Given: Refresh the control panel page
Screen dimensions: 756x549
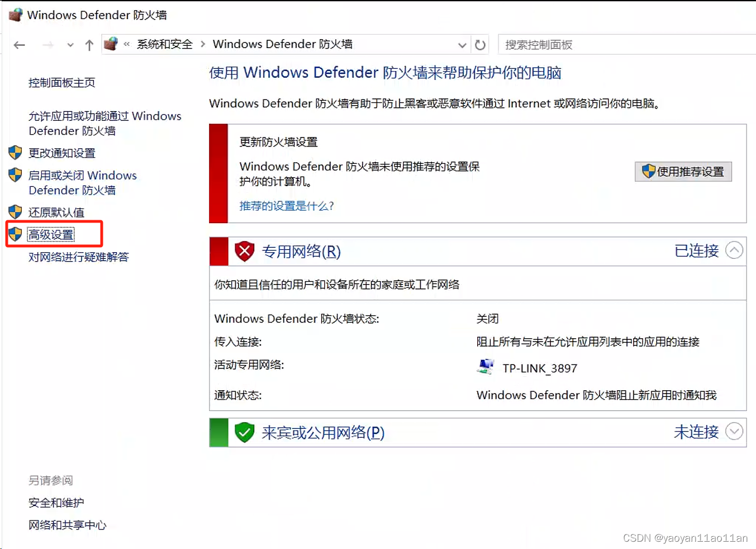Looking at the screenshot, I should (480, 45).
